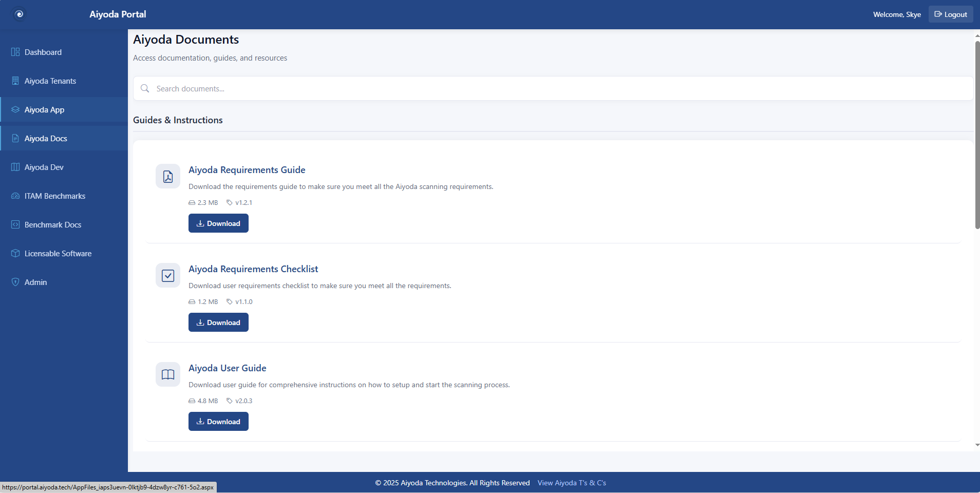Select Aiyoda Docs in the navigation menu
Image resolution: width=980 pixels, height=493 pixels.
(45, 138)
